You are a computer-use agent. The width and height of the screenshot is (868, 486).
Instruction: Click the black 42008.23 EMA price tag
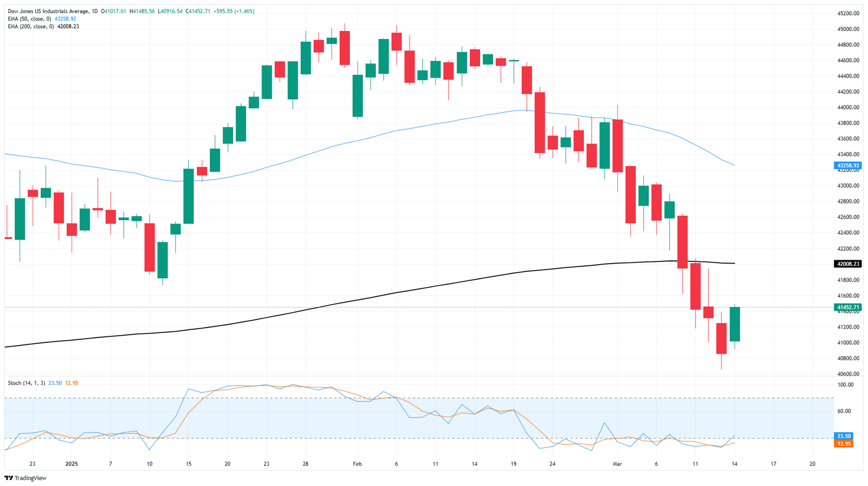[848, 264]
